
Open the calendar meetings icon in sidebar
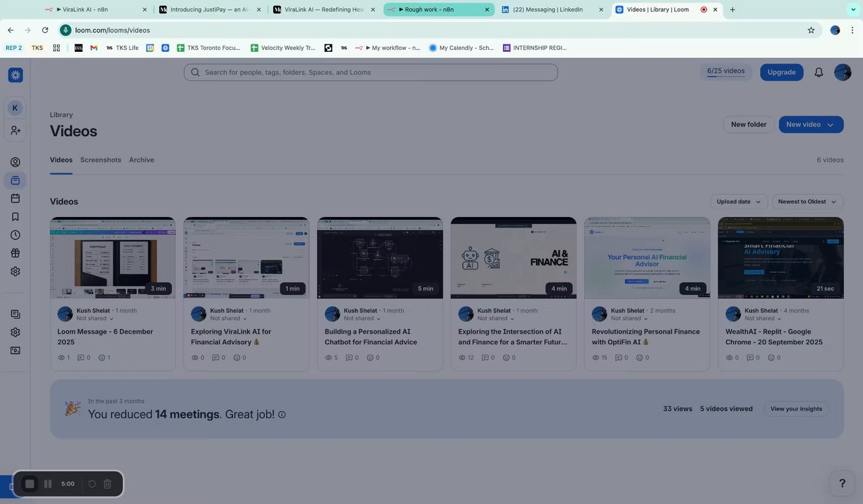pos(15,198)
